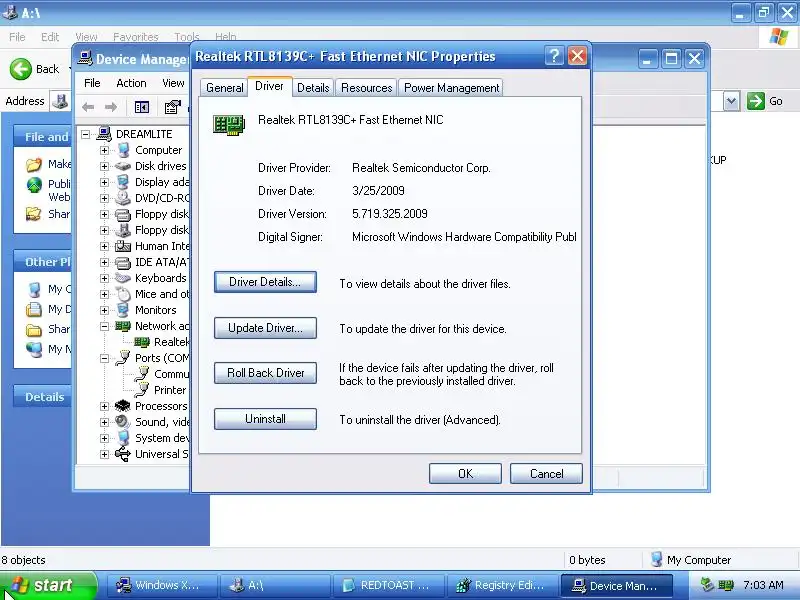The height and width of the screenshot is (600, 800).
Task: Select the Realtek adapter in device tree
Action: 171,342
